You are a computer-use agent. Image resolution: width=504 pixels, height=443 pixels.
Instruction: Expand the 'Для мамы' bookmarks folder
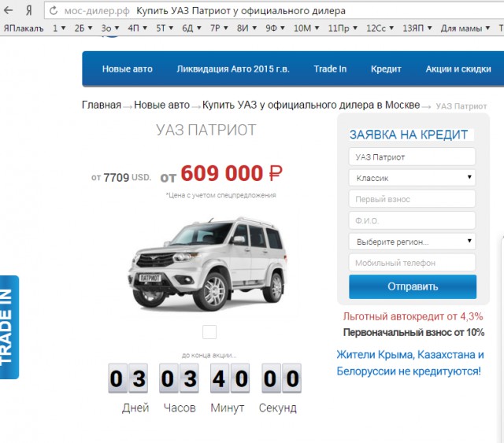pos(465,28)
